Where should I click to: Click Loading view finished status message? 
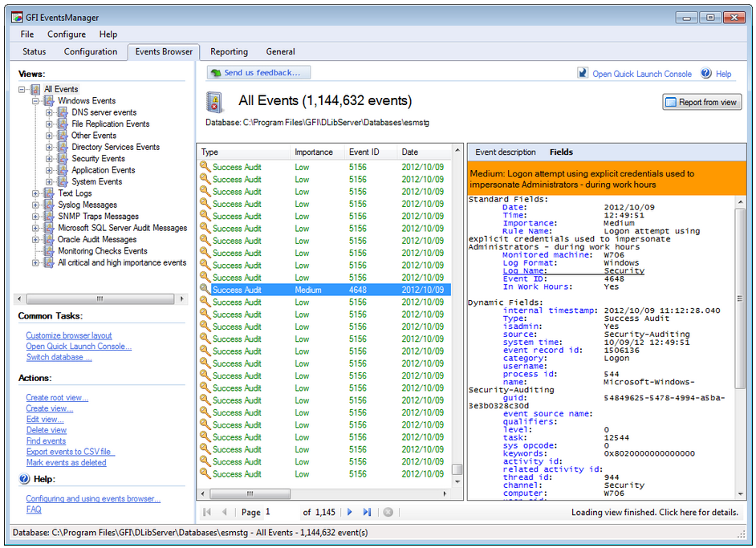click(655, 513)
